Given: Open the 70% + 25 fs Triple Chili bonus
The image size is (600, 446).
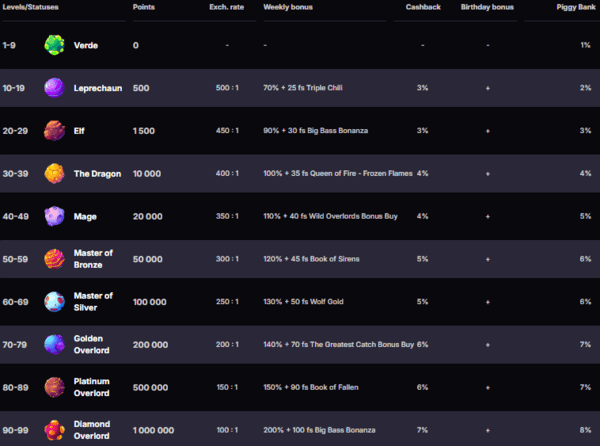Looking at the screenshot, I should click(x=303, y=88).
